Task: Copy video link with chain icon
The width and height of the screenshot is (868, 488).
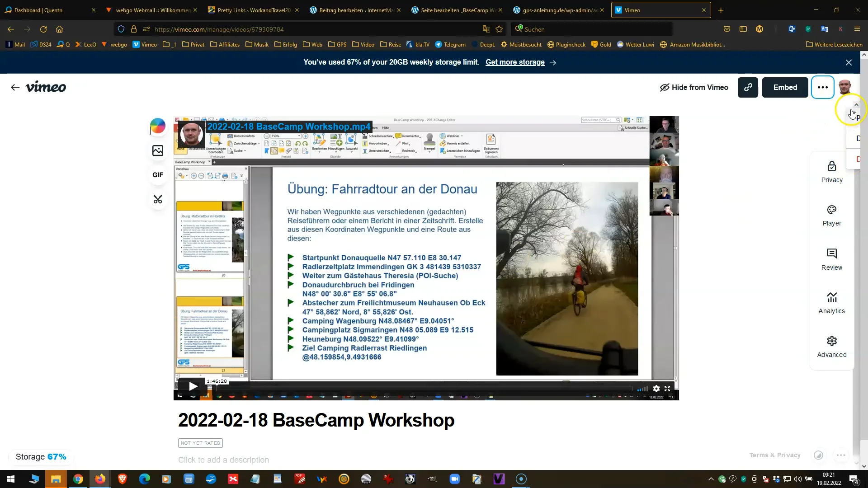Action: pos(748,87)
